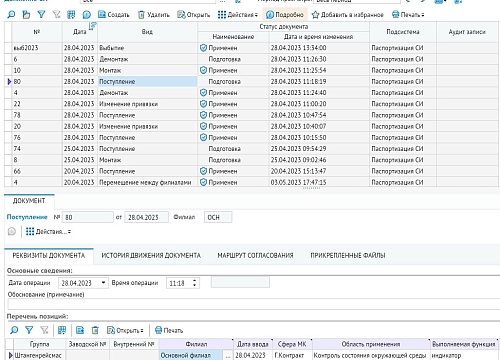Screen dimensions: 500x360
Task: Click the blue filter funnel in positions toolbar
Action: [x=29, y=330]
